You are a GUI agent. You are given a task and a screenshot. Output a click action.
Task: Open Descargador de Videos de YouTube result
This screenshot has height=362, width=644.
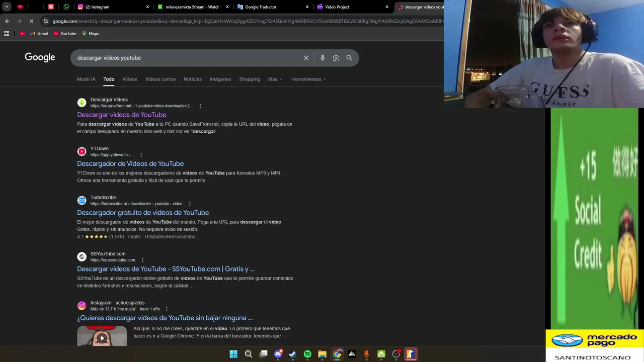pos(130,163)
